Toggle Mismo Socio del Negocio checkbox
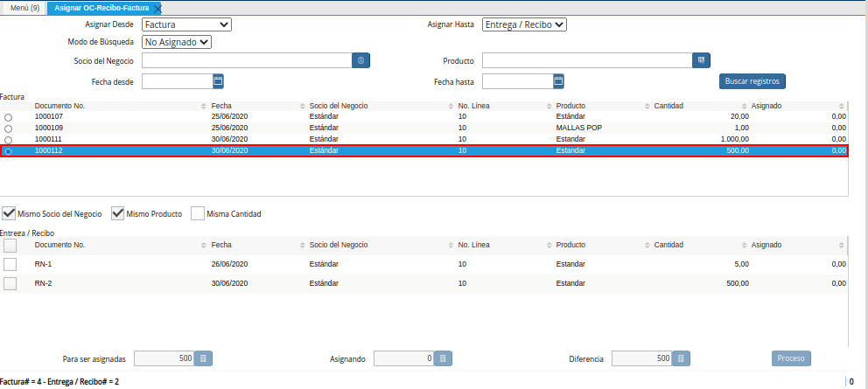The image size is (868, 389). click(x=9, y=213)
